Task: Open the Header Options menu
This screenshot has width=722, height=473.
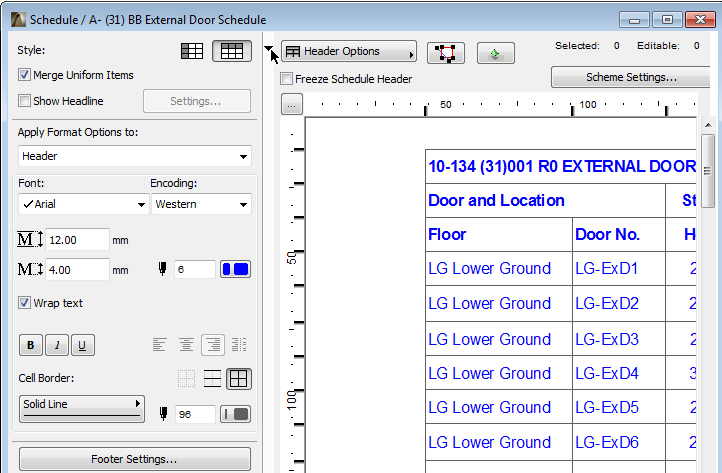Action: tap(349, 51)
